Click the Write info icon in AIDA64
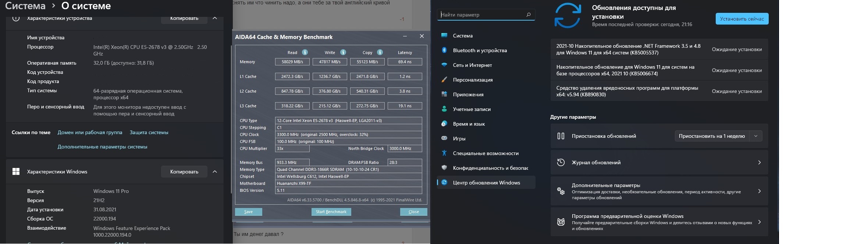Screen dimensions: 868x244 pos(343,52)
